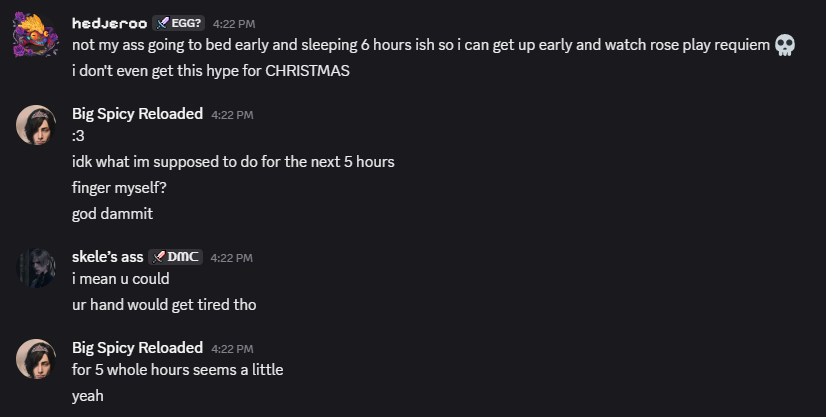Click Big Spicy Reloaded's avatar beside ":3" message
The width and height of the screenshot is (826, 417).
(37, 124)
